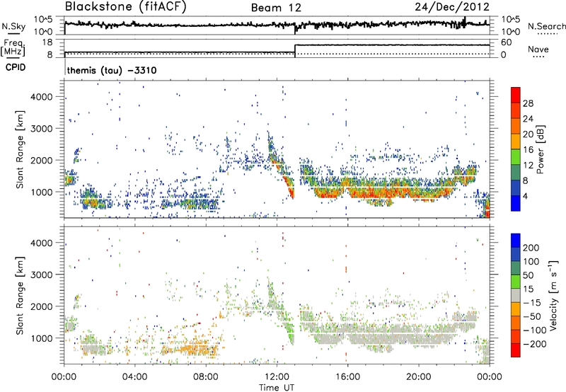Click the frequency step at 13:00 in frequency panel
This screenshot has height=392, width=566.
(x=295, y=50)
